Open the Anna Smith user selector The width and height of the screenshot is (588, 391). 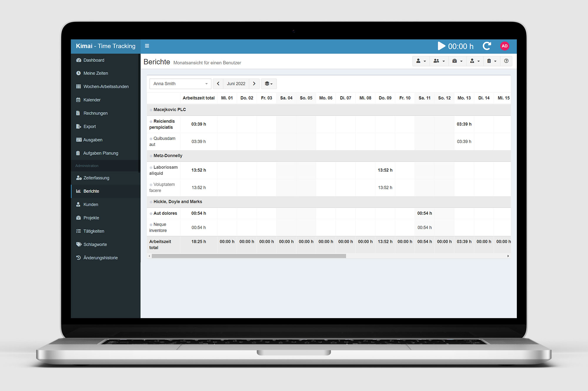(x=180, y=84)
